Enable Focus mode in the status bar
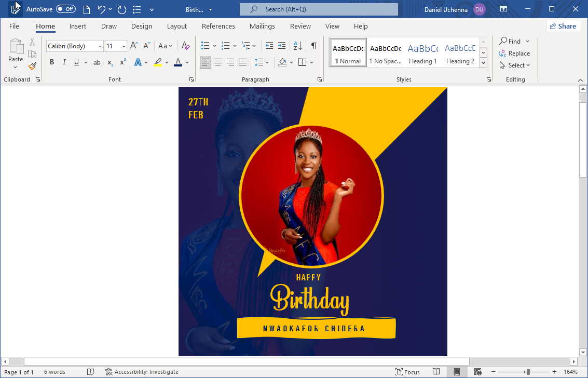The image size is (588, 378). coord(409,372)
